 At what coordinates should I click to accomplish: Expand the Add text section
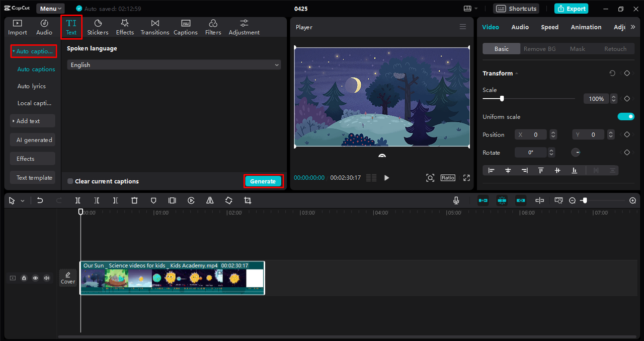pyautogui.click(x=32, y=121)
